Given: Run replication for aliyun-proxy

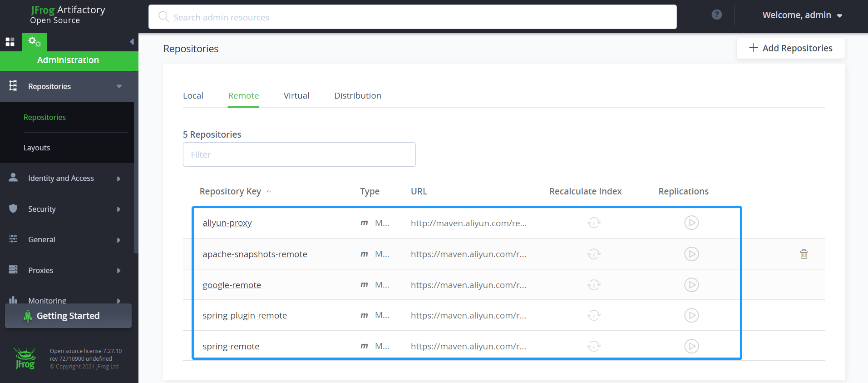Looking at the screenshot, I should click(691, 223).
